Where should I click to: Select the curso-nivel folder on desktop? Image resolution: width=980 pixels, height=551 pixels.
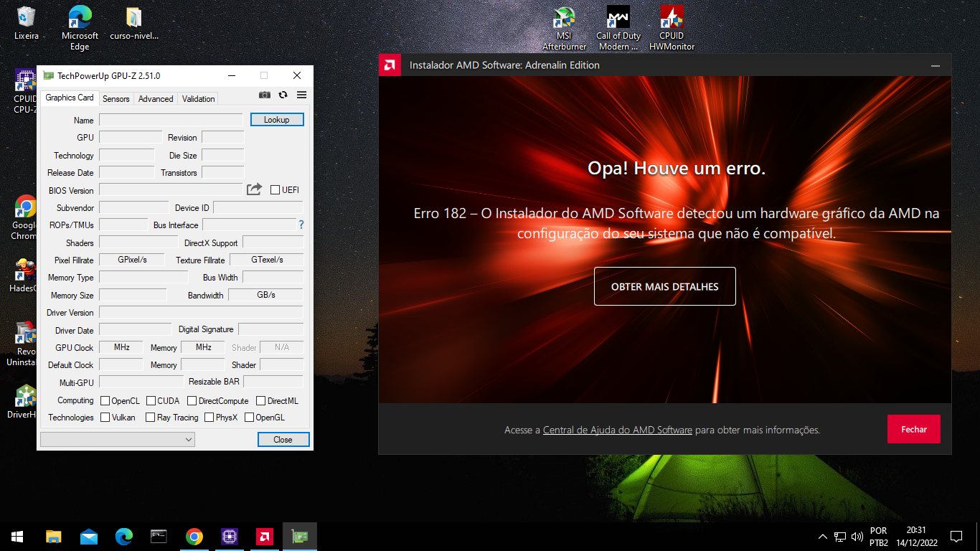tap(134, 23)
